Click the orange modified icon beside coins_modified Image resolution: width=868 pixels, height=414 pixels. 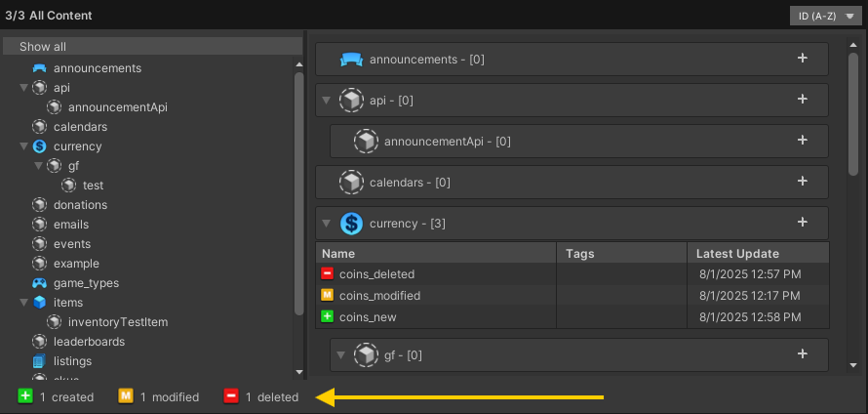[x=327, y=296]
